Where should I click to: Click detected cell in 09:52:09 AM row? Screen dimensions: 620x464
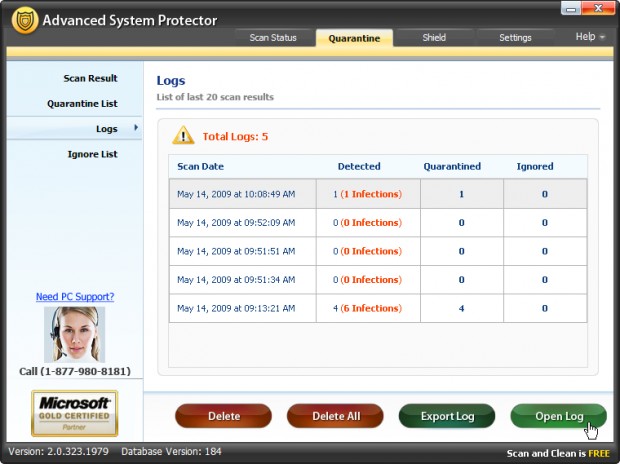[367, 223]
